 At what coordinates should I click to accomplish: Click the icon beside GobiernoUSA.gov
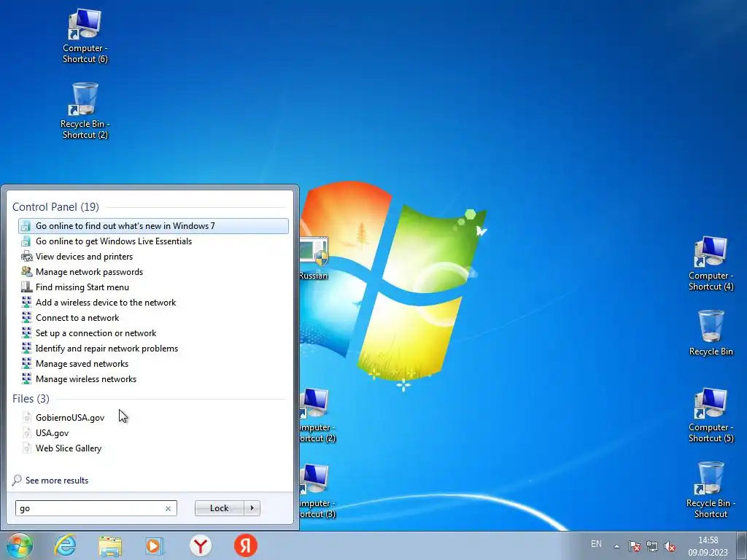[27, 418]
